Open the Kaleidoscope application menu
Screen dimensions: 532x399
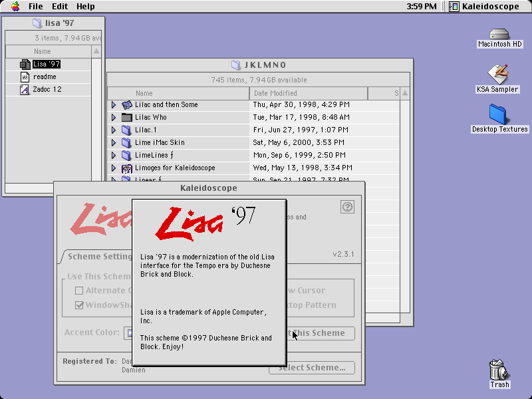484,7
